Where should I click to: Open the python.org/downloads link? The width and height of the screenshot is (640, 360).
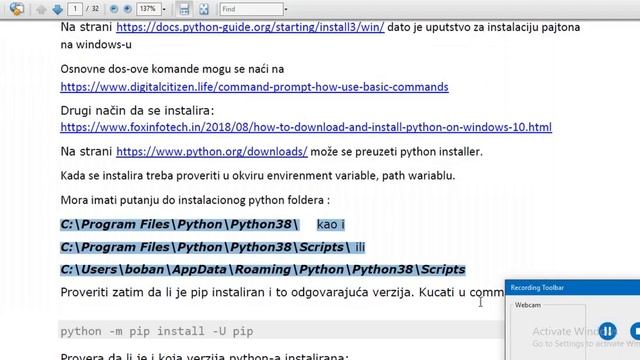[212, 151]
